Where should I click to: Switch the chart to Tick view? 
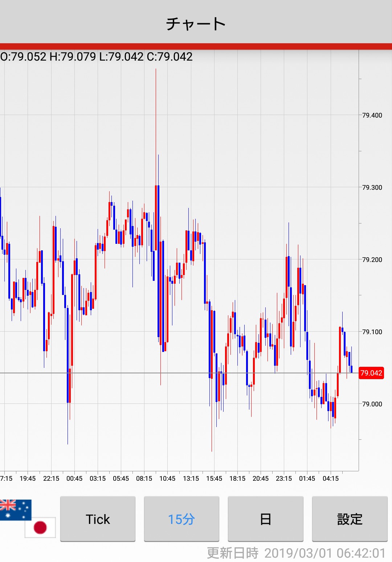98,519
